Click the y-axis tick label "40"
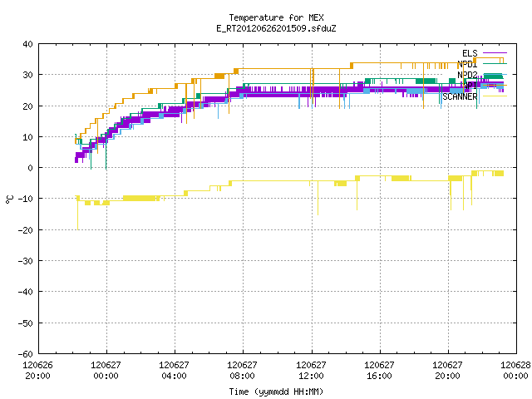 27,44
